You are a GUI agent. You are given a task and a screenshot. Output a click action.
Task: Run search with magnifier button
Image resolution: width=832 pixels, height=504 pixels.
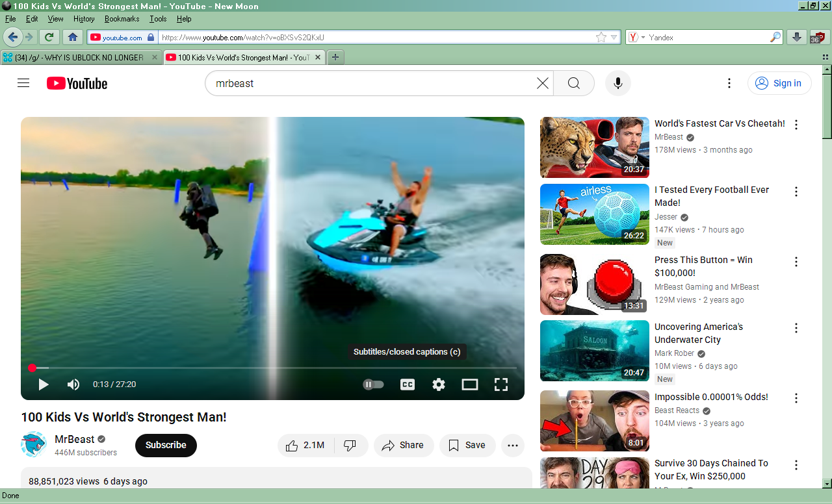tap(574, 83)
